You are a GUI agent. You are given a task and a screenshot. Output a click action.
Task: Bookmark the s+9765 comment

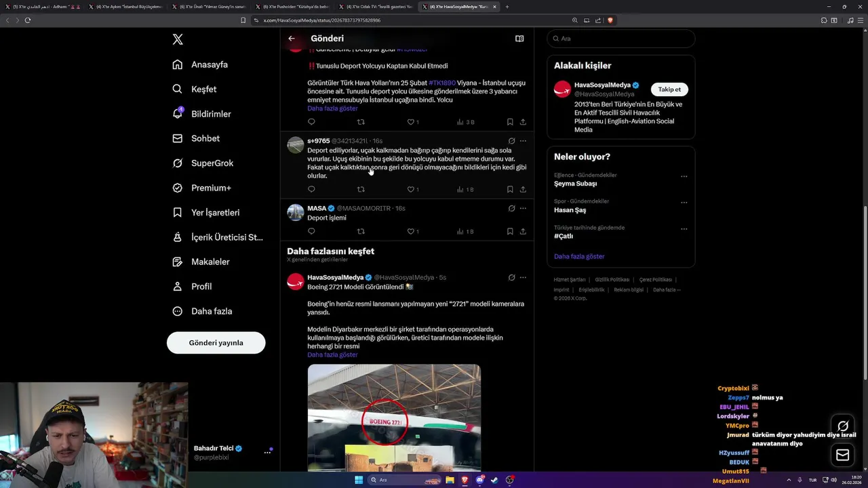coord(510,190)
